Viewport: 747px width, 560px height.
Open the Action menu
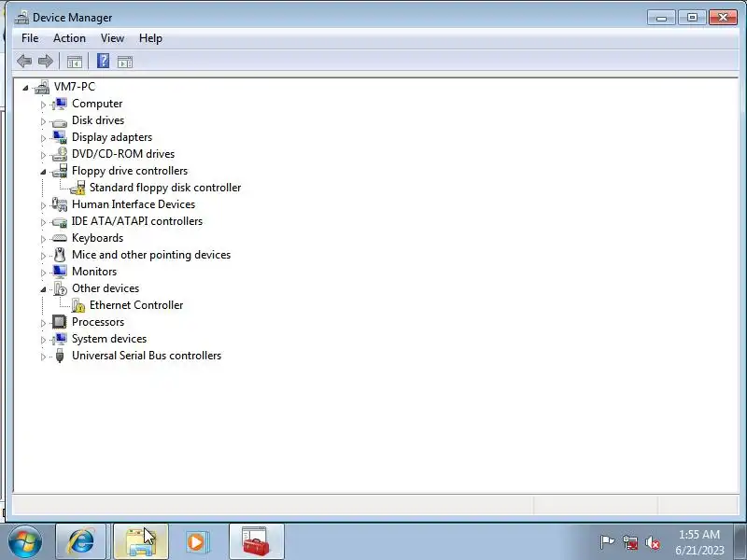[x=69, y=38]
